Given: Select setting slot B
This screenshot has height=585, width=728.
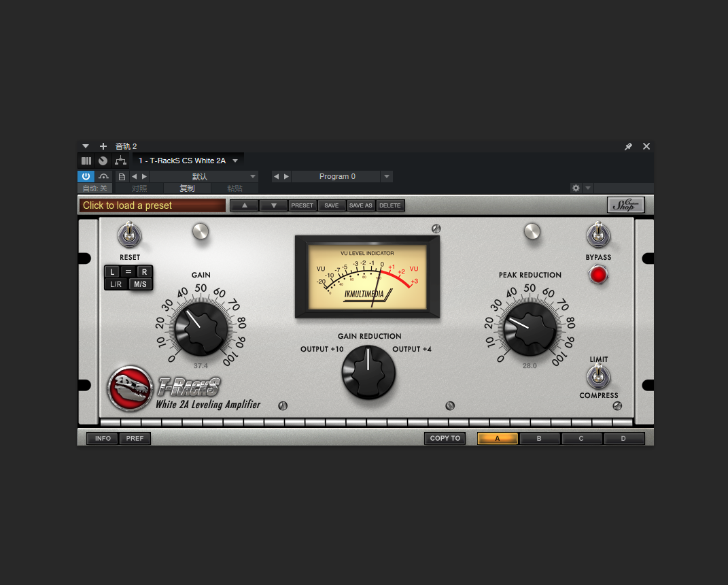Looking at the screenshot, I should click(x=539, y=438).
